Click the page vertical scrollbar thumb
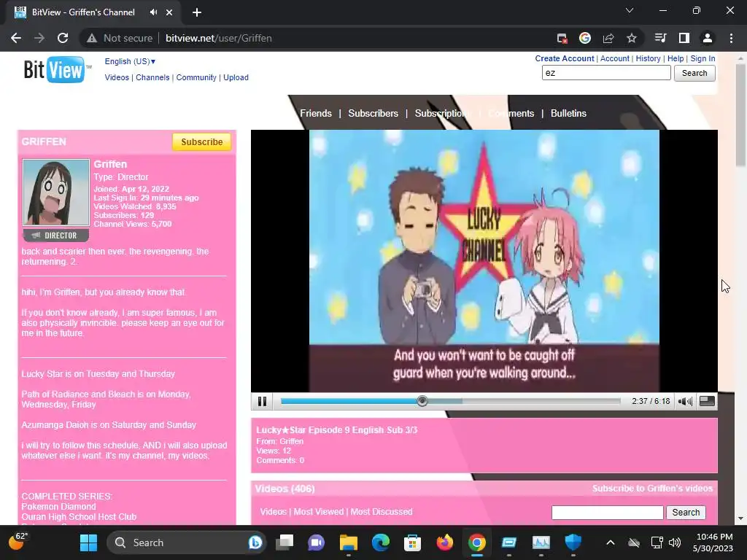747x560 pixels. click(740, 114)
